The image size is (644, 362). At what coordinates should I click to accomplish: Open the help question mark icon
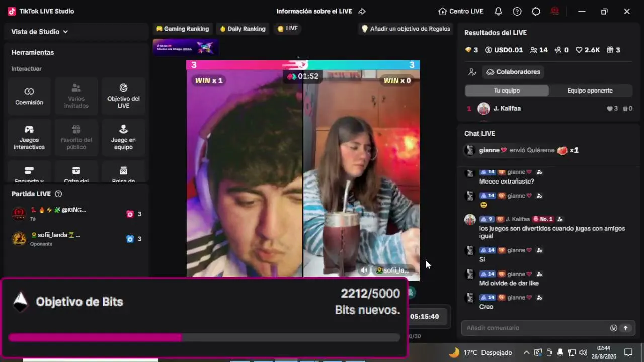click(517, 11)
